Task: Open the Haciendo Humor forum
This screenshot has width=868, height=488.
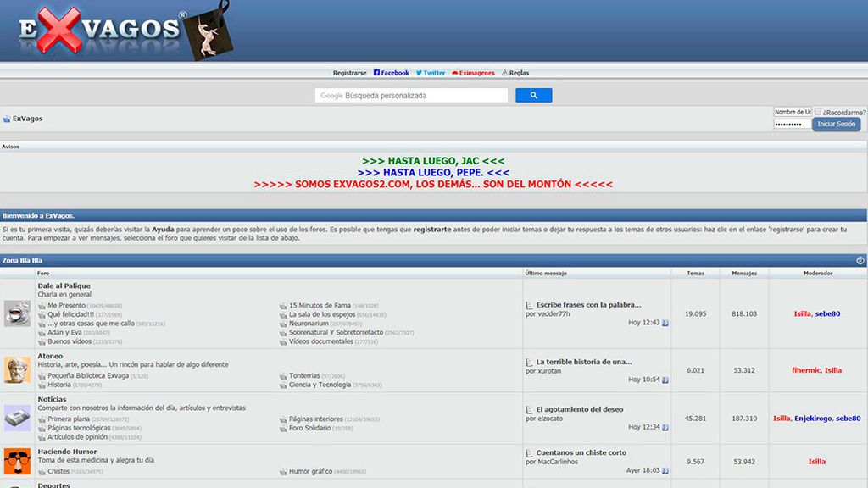Action: click(67, 452)
